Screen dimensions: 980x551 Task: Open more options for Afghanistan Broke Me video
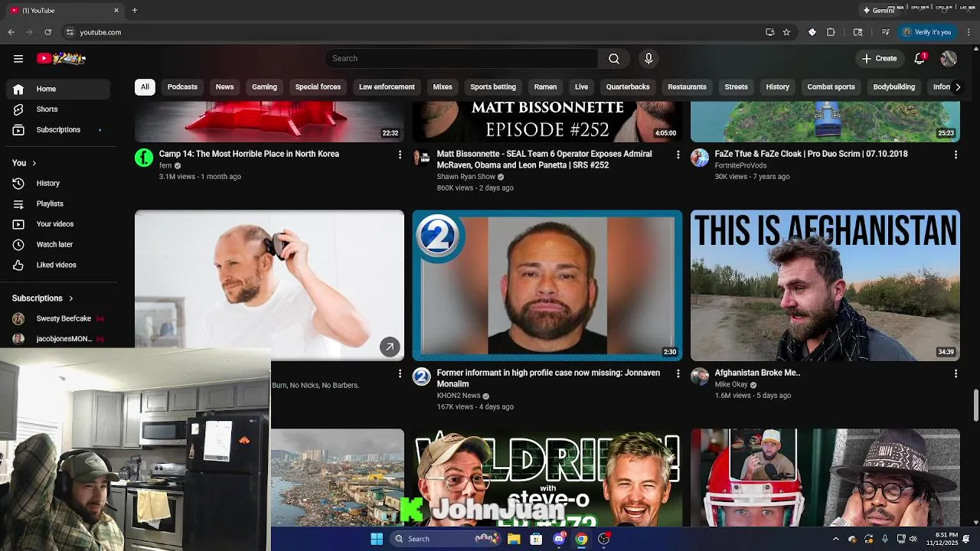[955, 373]
